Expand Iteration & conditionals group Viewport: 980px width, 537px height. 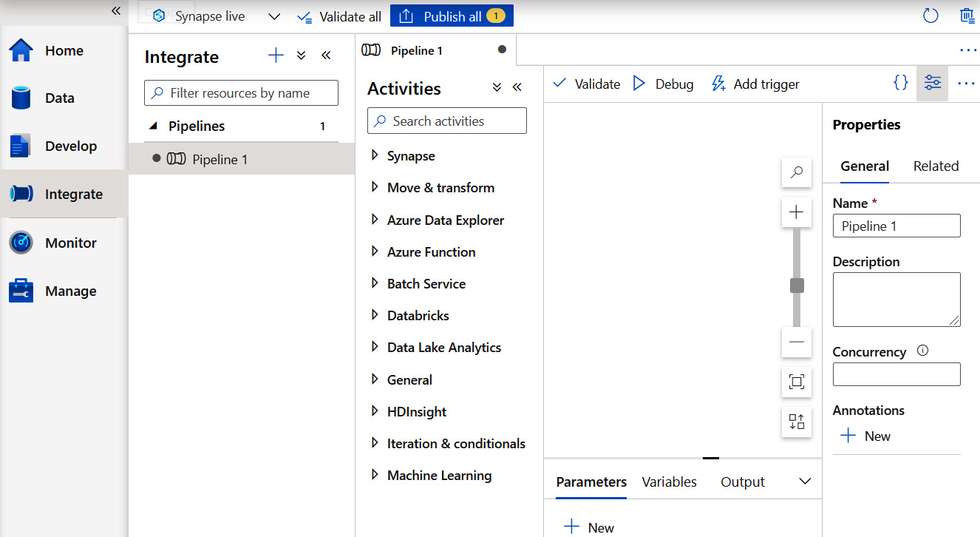coord(375,443)
